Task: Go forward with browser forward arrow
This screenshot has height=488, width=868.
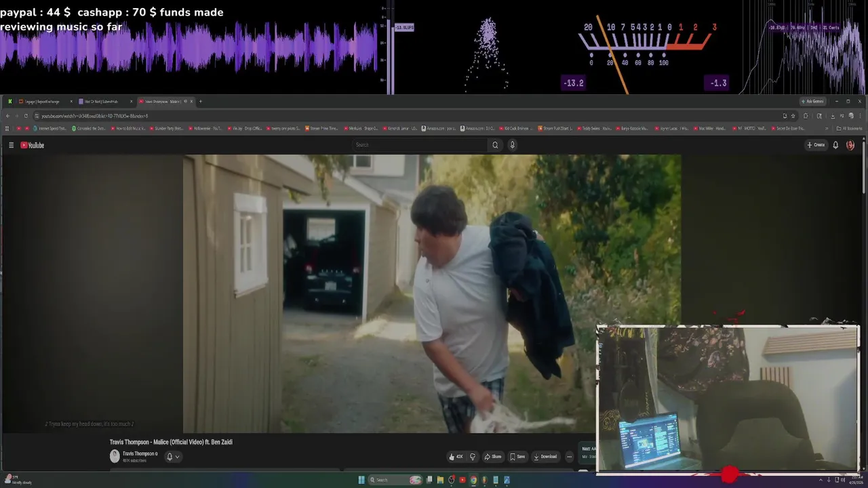Action: pos(17,116)
